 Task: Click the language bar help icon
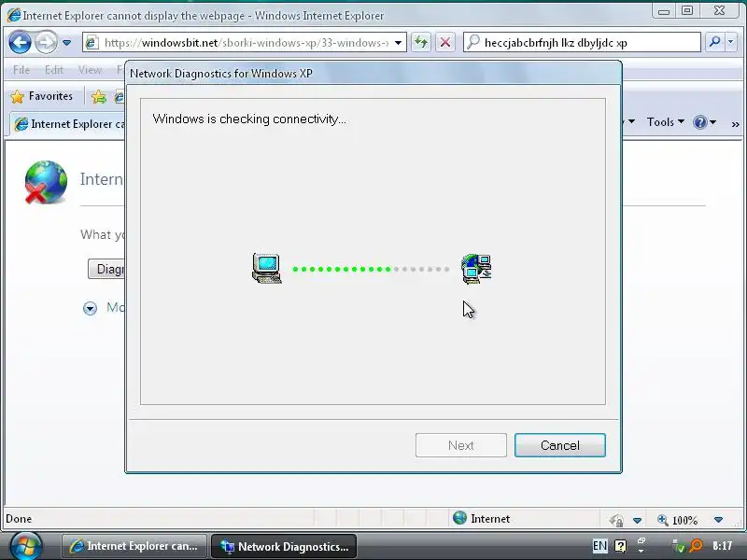(x=620, y=546)
